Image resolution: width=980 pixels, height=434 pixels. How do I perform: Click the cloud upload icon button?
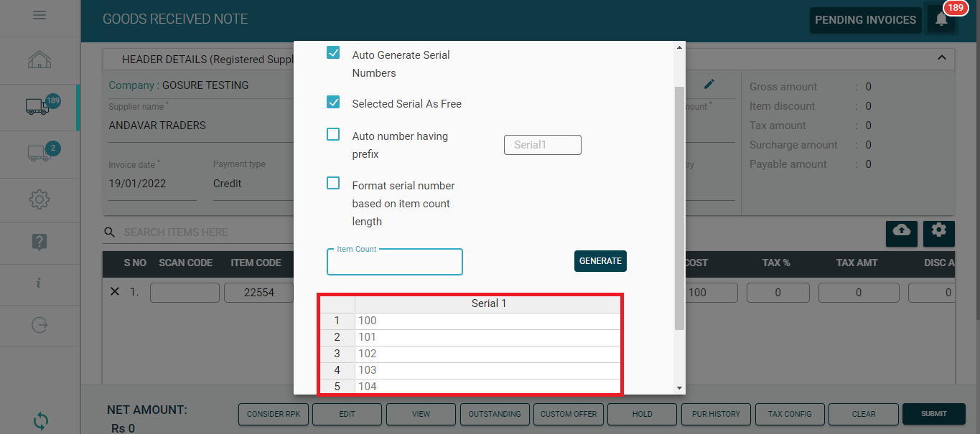tap(902, 232)
